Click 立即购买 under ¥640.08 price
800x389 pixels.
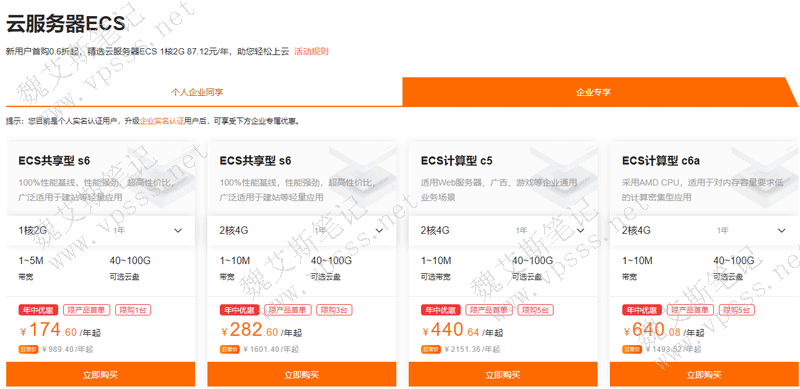(x=704, y=374)
